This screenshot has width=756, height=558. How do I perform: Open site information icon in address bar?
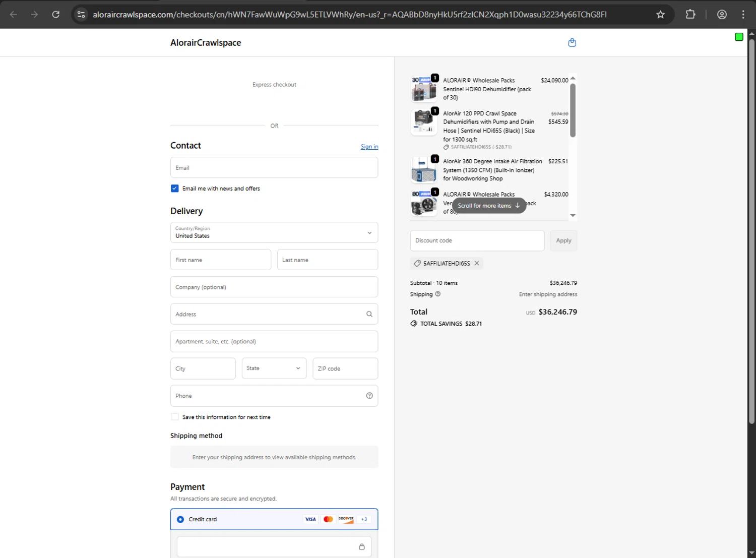pos(81,14)
